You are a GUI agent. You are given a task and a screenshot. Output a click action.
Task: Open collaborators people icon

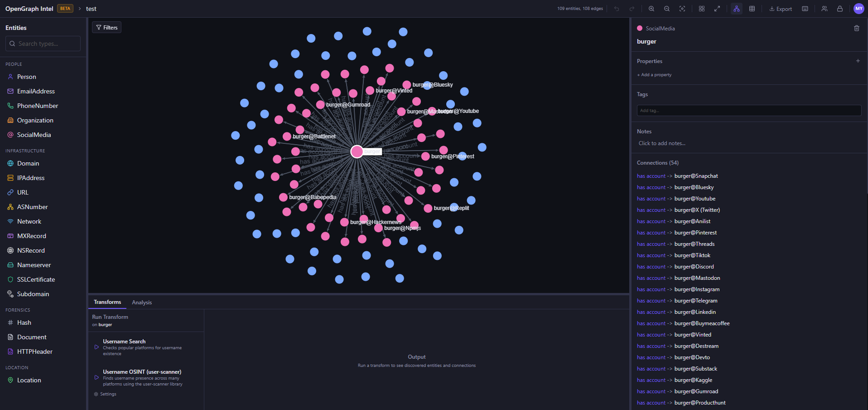click(825, 9)
